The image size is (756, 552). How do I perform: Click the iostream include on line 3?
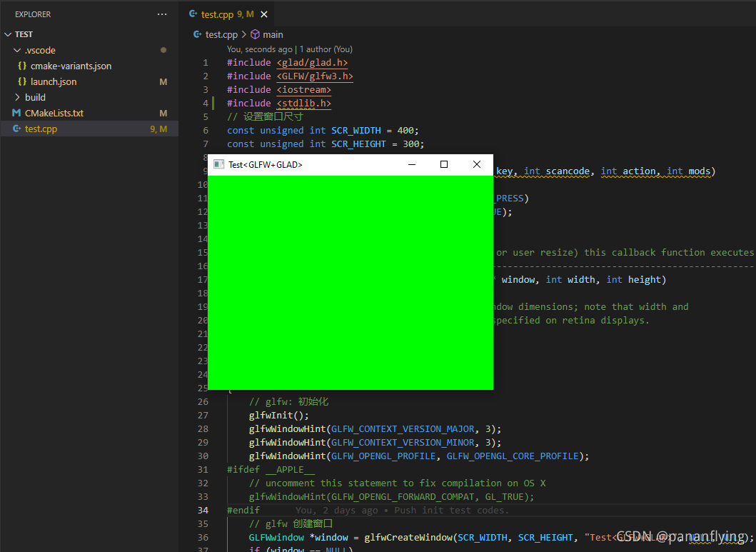click(303, 90)
